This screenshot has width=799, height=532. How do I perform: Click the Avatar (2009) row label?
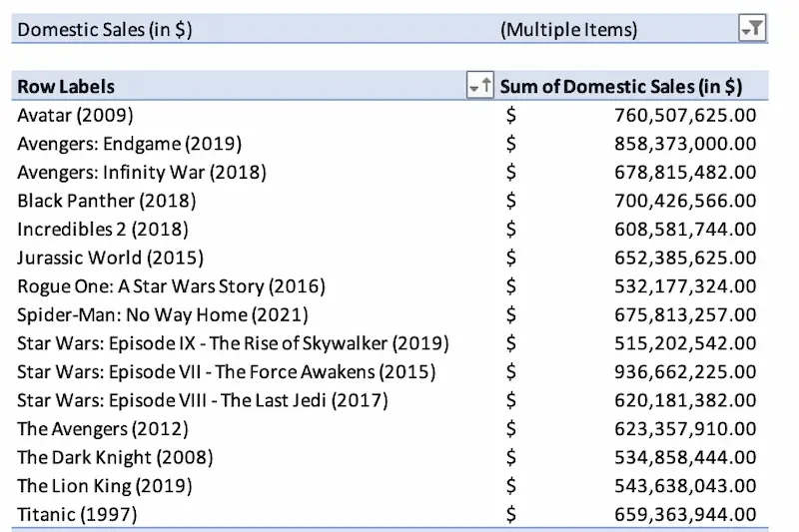coord(76,115)
